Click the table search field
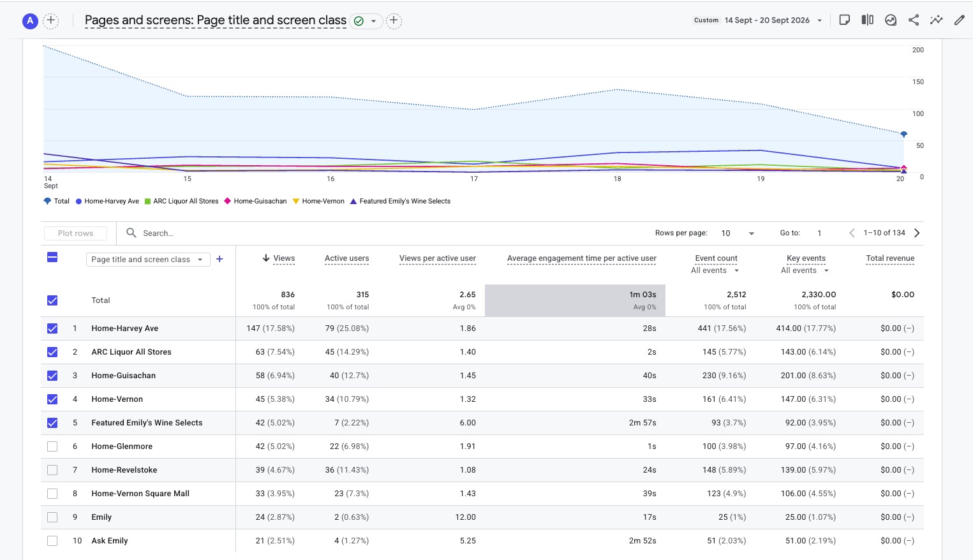973x560 pixels. [x=383, y=233]
